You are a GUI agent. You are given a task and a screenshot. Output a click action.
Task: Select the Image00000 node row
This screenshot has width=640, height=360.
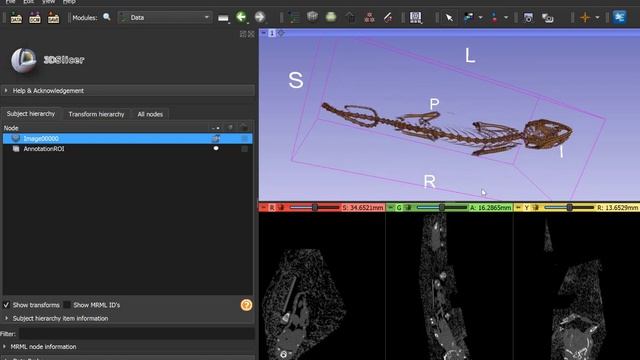click(128, 138)
